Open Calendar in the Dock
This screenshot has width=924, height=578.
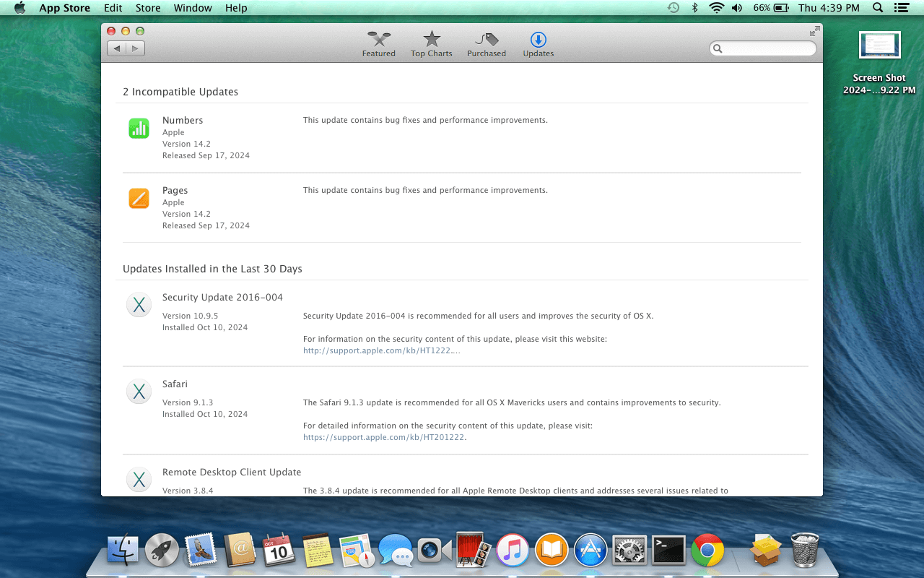coord(279,551)
